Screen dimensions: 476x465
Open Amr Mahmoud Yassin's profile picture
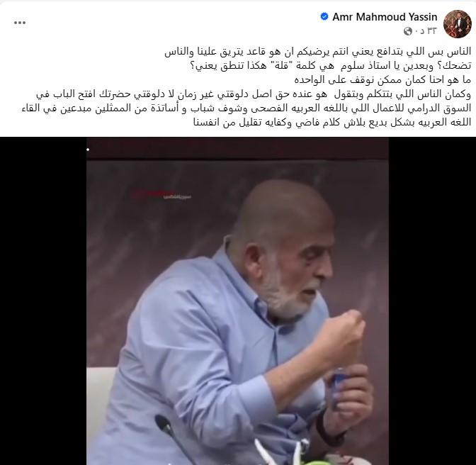pyautogui.click(x=457, y=23)
